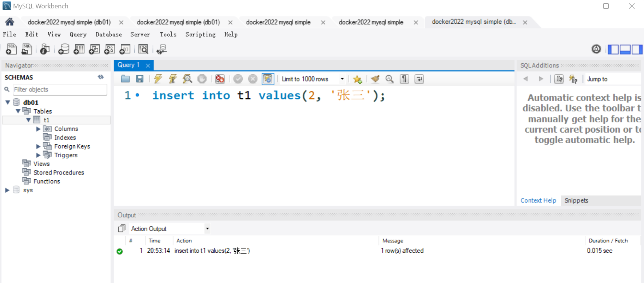The image size is (644, 283).
Task: Toggle the bottom output panel
Action: (x=625, y=49)
